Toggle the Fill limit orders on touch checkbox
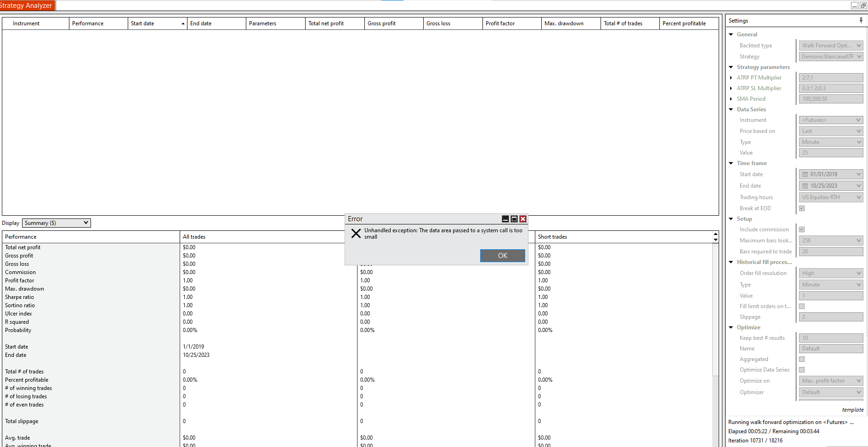Screen dimensions: 868x447 (802, 306)
